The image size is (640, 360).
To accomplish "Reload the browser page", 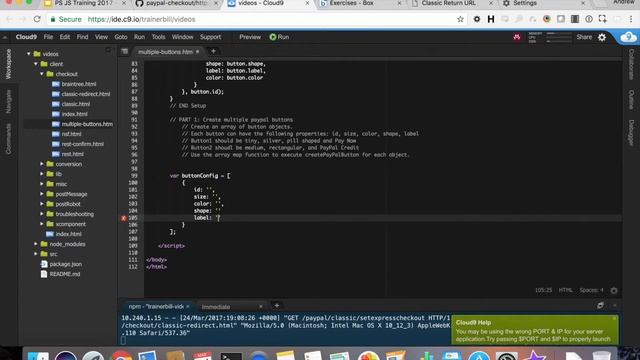I will (x=37, y=19).
